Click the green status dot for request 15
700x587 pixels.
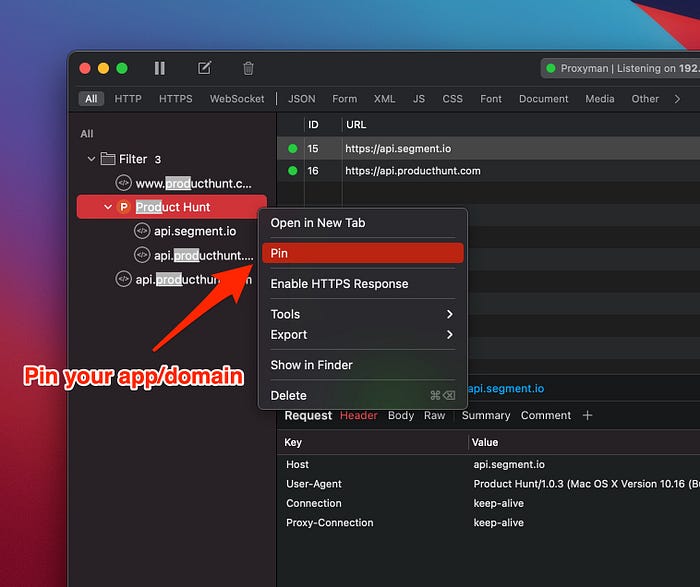(x=292, y=148)
